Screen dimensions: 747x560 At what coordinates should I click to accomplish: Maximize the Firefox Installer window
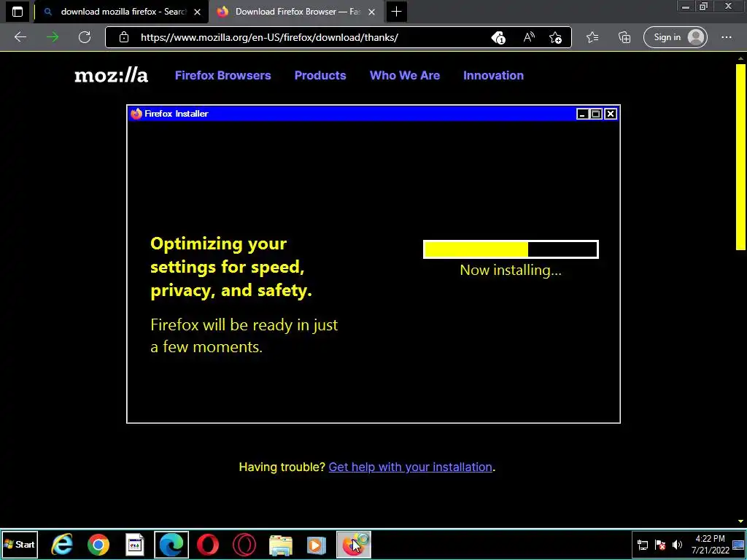596,114
